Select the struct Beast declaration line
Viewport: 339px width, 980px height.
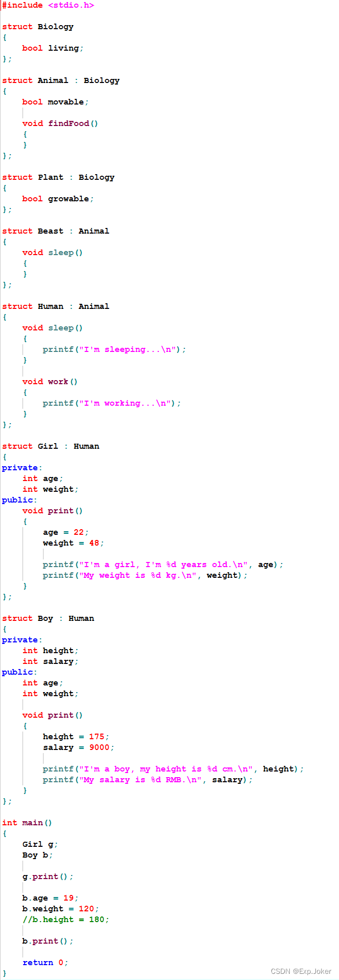(x=55, y=231)
